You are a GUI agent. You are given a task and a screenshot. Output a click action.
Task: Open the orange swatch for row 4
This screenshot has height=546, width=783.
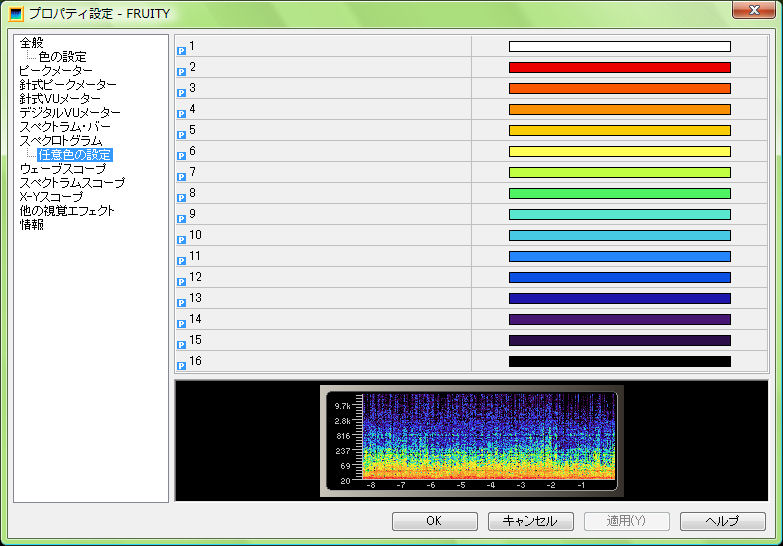[x=620, y=109]
